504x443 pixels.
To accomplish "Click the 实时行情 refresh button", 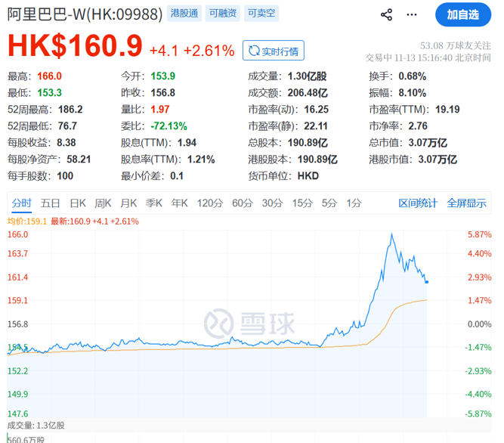I will tap(274, 51).
